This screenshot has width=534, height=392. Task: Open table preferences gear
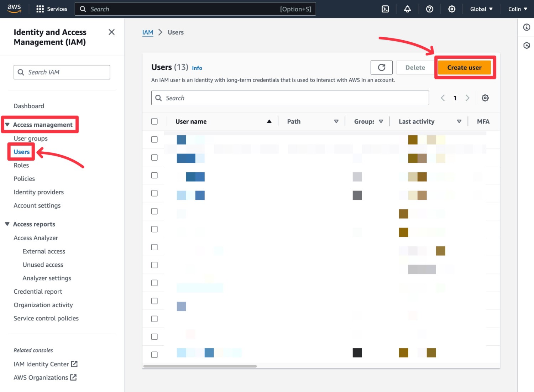point(485,98)
